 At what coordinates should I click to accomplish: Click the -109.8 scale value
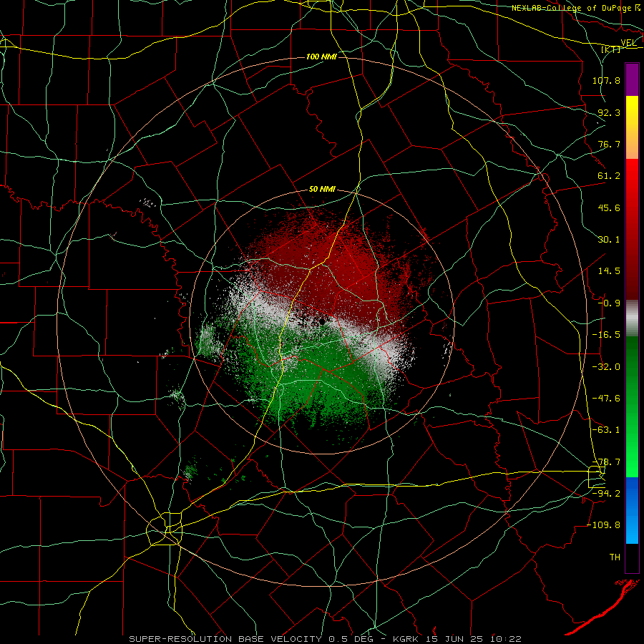(x=603, y=525)
